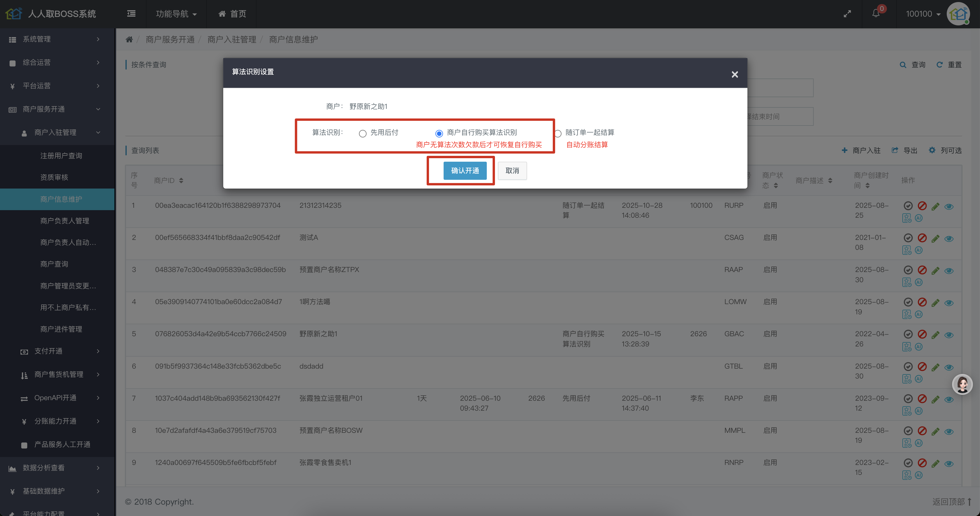The width and height of the screenshot is (980, 516).
Task: Close the 算法识别设置 dialog
Action: pyautogui.click(x=735, y=74)
